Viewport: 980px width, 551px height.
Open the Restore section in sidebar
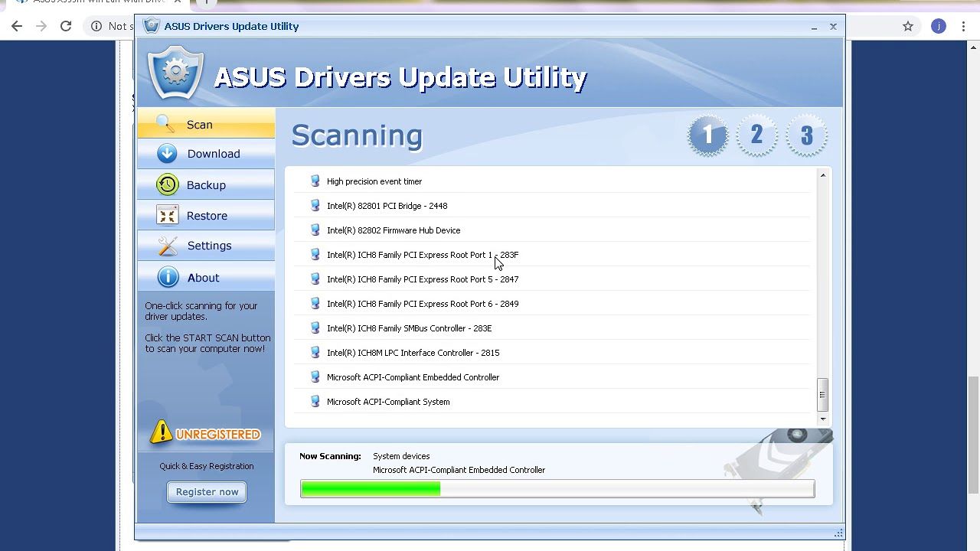[x=206, y=215]
